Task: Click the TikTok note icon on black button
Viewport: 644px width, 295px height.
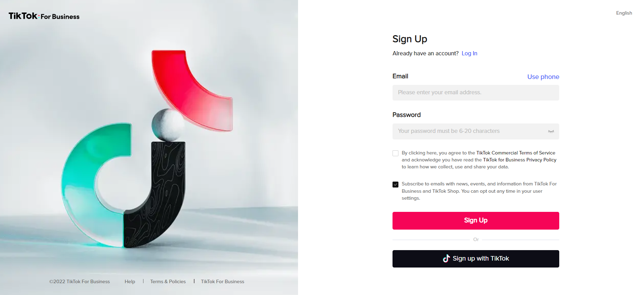Action: pos(446,258)
